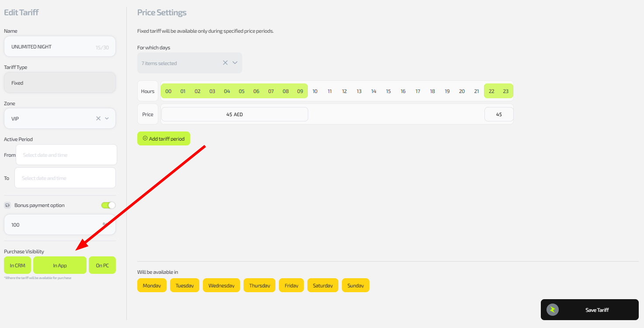Viewport: 644px width, 328px height.
Task: Click the plus icon on Add tariff period
Action: (145, 138)
